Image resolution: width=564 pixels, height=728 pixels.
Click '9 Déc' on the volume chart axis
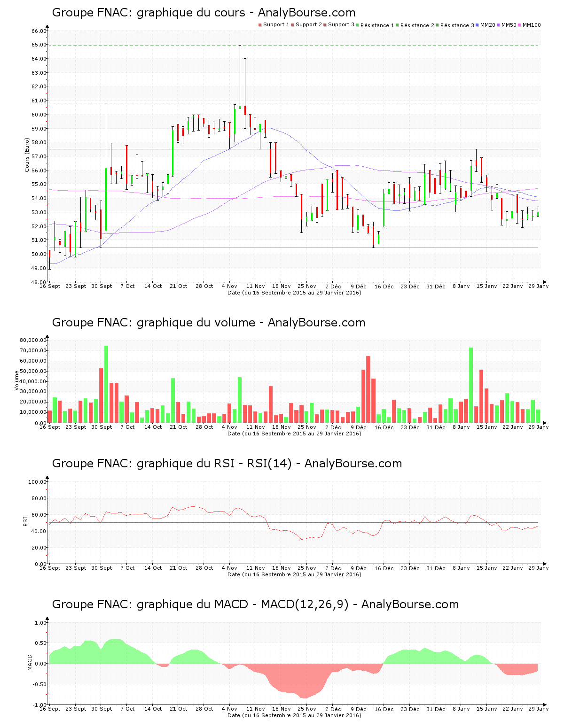(x=358, y=427)
